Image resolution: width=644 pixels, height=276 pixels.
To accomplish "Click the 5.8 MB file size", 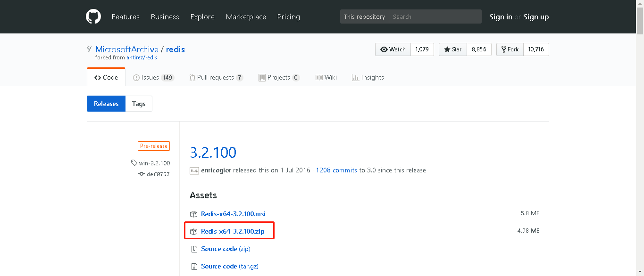I will (x=530, y=213).
